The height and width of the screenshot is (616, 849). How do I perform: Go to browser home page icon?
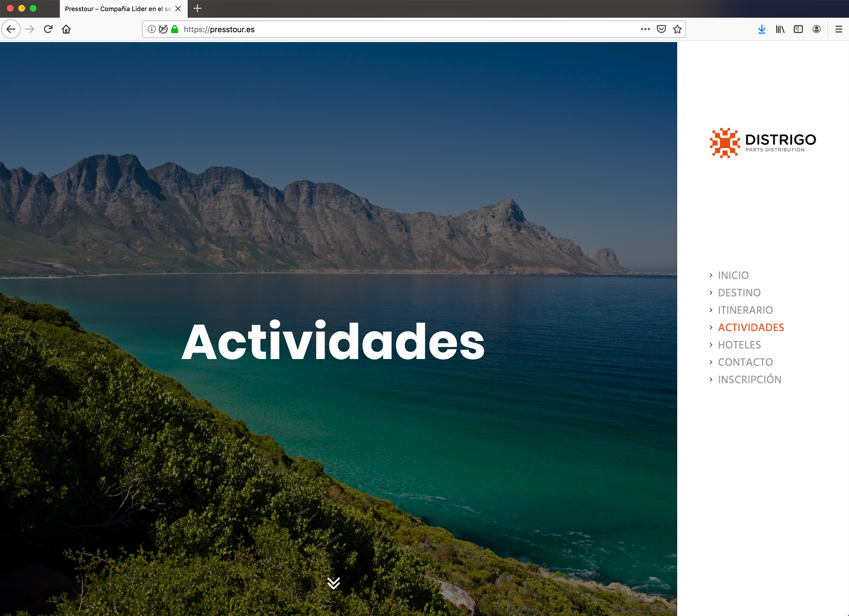pos(66,29)
